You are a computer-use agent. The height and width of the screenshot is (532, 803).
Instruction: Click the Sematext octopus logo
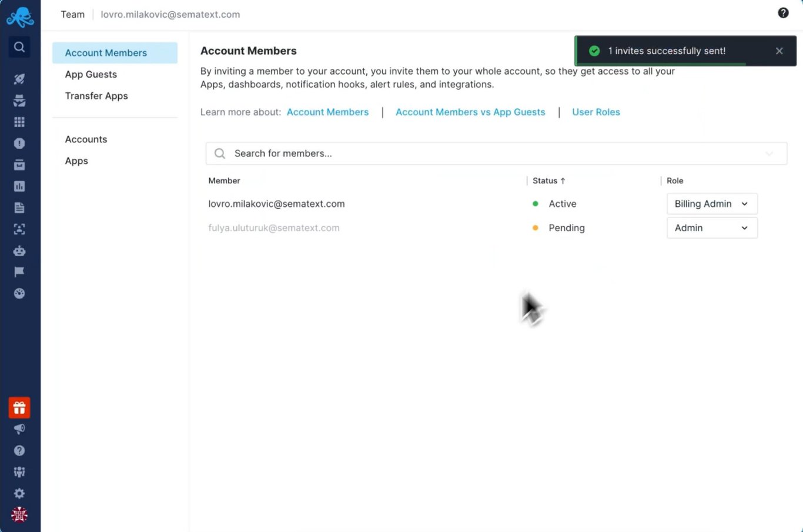click(x=19, y=17)
